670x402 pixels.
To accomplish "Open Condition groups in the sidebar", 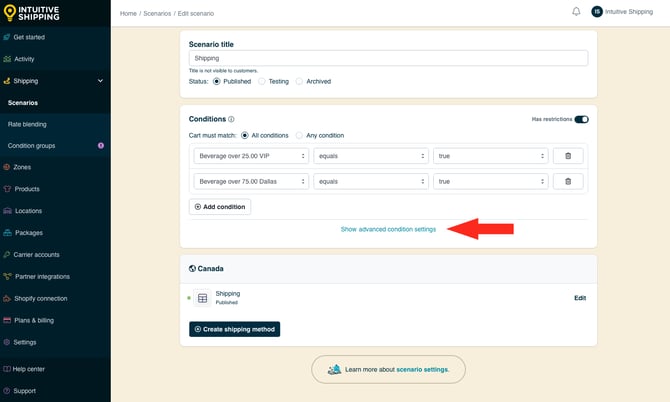I will click(31, 146).
